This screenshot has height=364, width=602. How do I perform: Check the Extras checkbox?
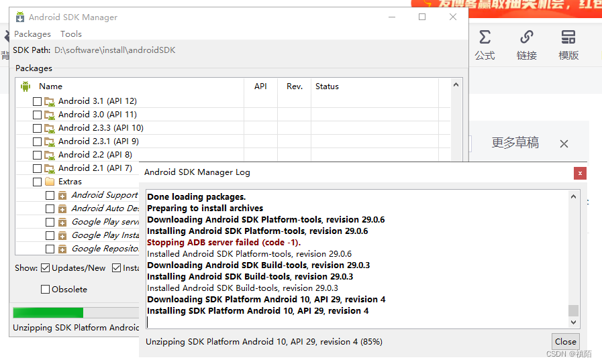pos(37,182)
